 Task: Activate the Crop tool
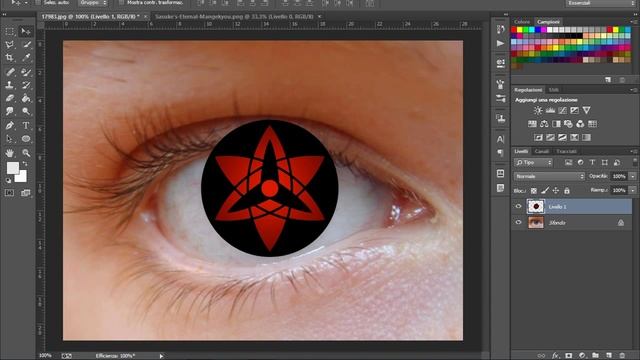(x=9, y=58)
